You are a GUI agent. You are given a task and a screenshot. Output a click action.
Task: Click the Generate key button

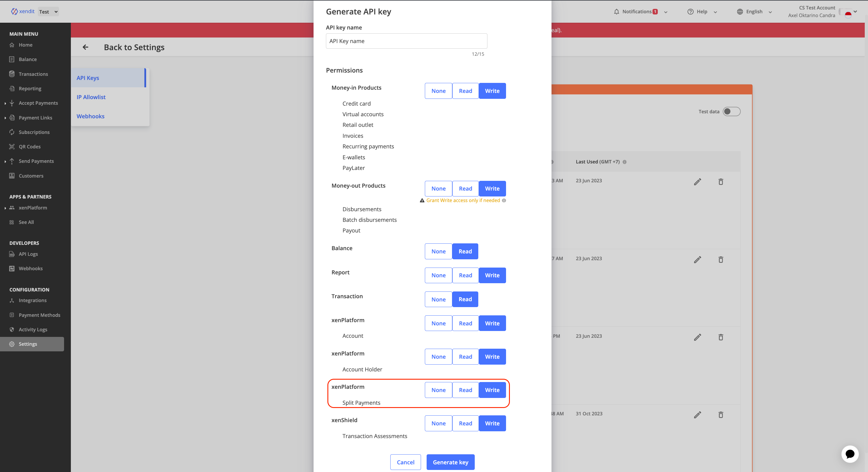click(451, 462)
